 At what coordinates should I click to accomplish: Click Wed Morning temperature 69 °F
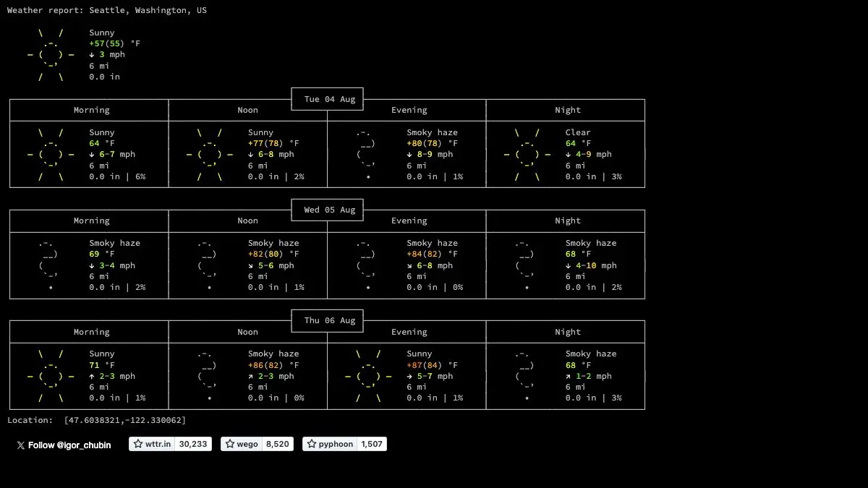[x=102, y=254]
